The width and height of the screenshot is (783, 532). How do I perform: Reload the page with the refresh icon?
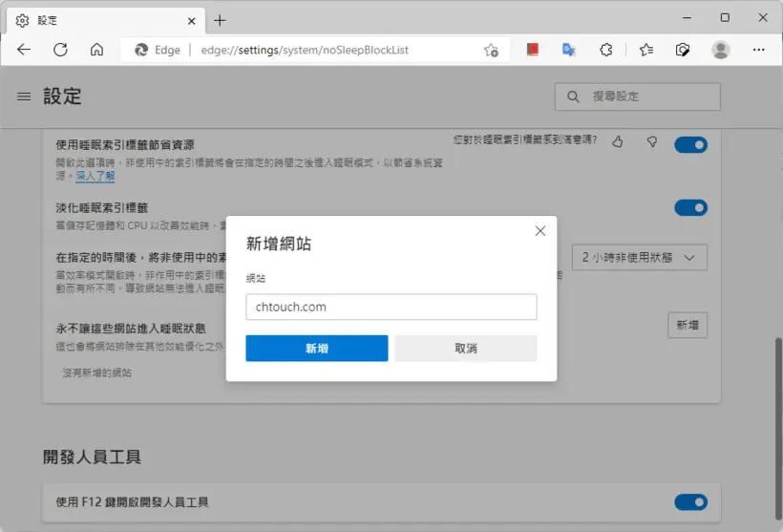(x=60, y=50)
